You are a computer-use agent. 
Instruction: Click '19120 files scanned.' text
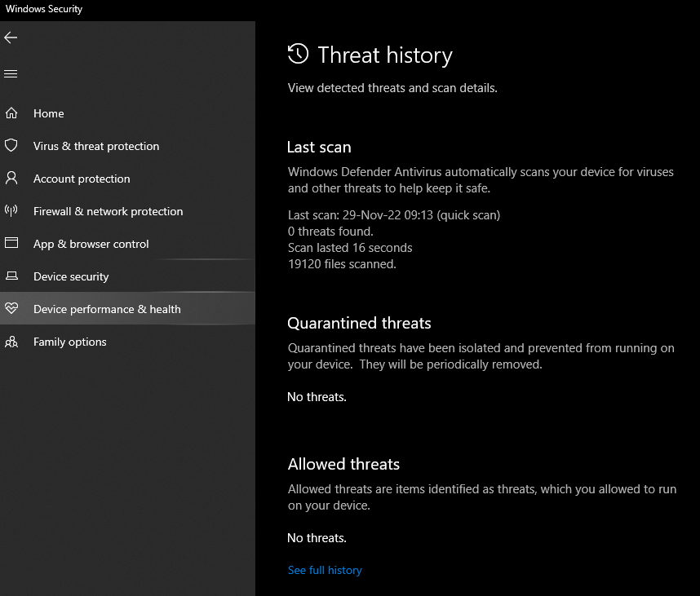pyautogui.click(x=342, y=264)
